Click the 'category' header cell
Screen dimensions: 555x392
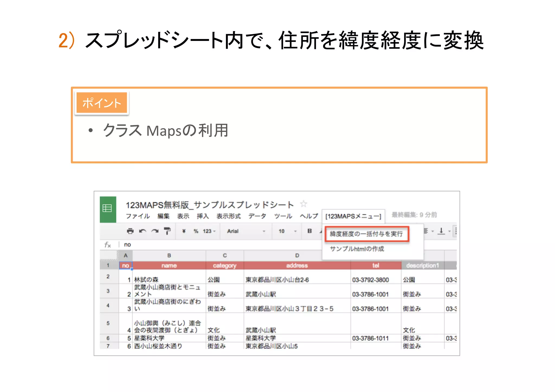(x=225, y=265)
